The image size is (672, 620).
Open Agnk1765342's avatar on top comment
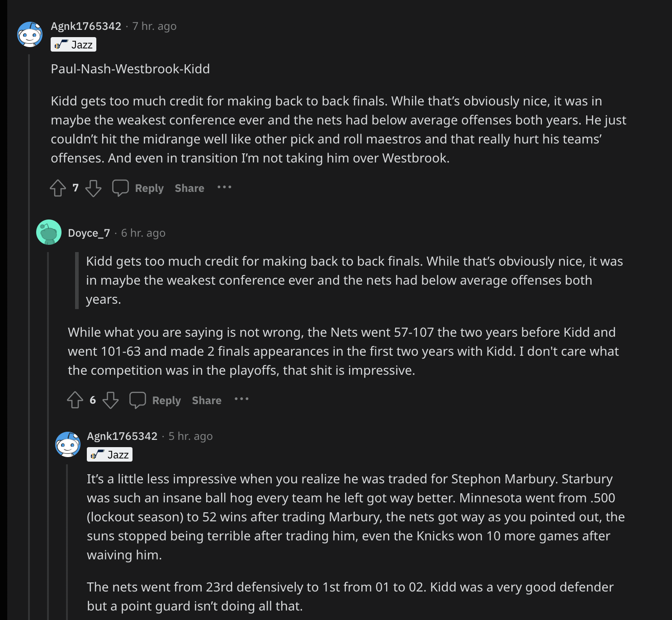pos(30,34)
